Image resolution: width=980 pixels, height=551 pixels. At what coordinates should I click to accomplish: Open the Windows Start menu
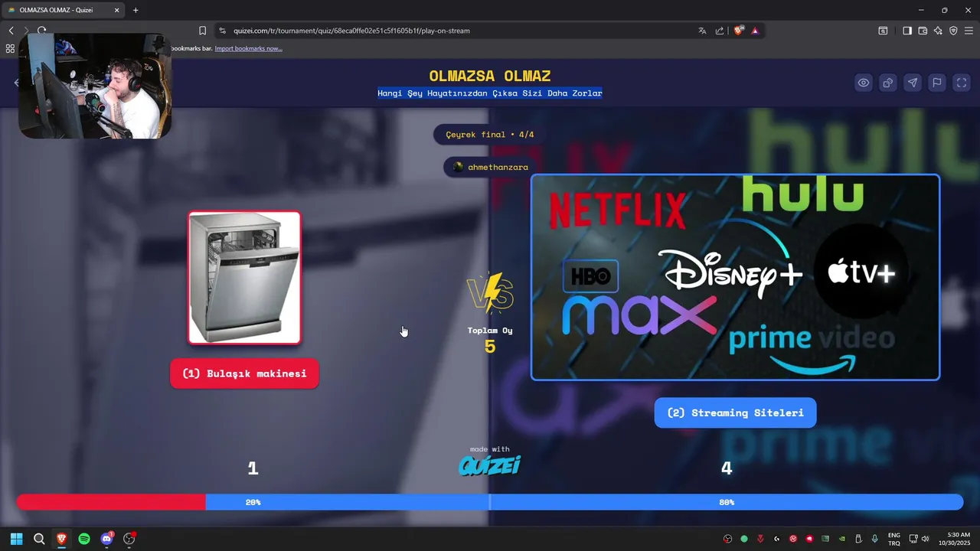point(16,539)
